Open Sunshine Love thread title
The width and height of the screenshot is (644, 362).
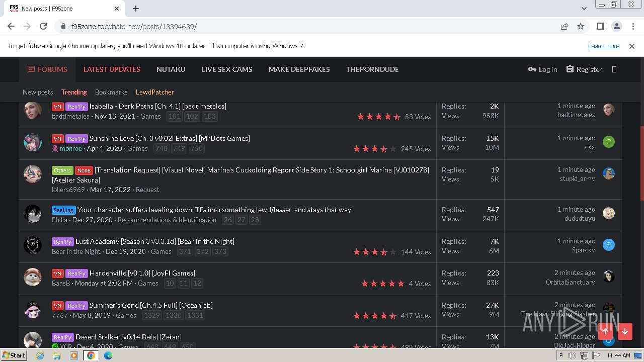pyautogui.click(x=170, y=138)
